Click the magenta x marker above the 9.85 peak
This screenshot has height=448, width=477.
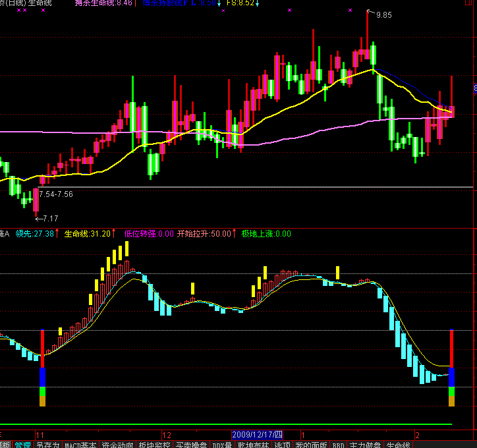click(350, 11)
